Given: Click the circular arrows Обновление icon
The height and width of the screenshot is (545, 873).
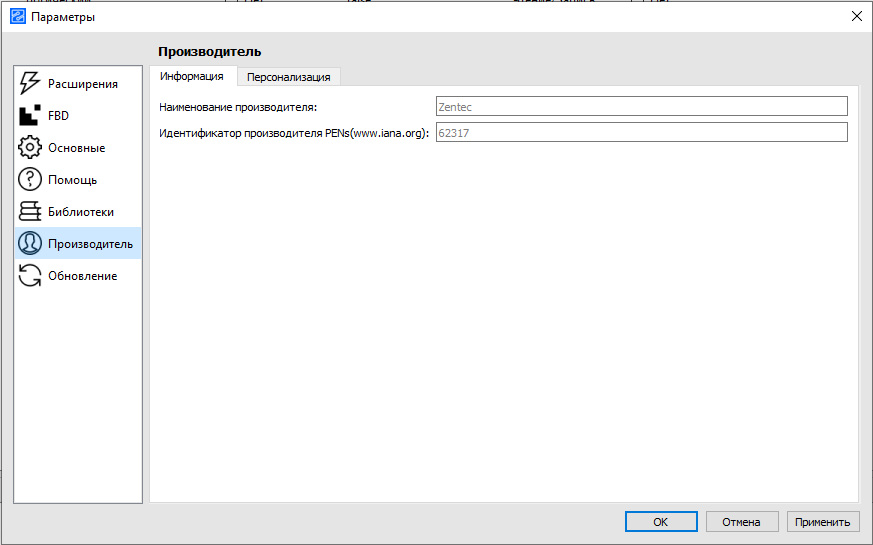Looking at the screenshot, I should pyautogui.click(x=30, y=276).
